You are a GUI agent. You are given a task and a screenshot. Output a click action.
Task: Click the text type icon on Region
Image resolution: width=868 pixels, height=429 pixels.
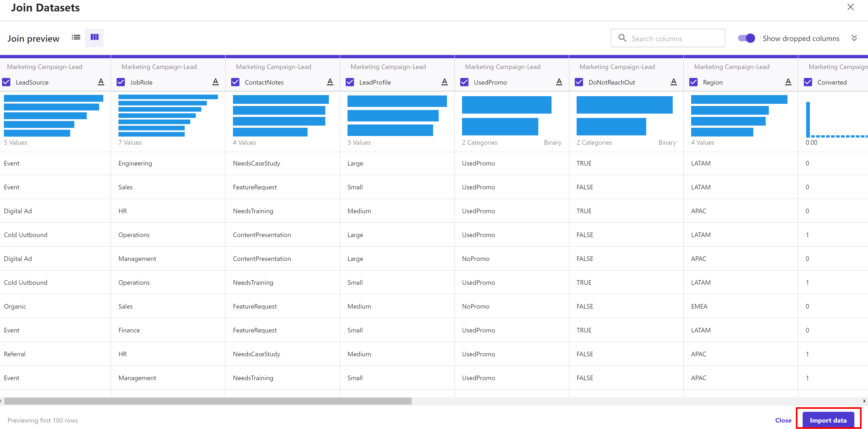click(788, 82)
